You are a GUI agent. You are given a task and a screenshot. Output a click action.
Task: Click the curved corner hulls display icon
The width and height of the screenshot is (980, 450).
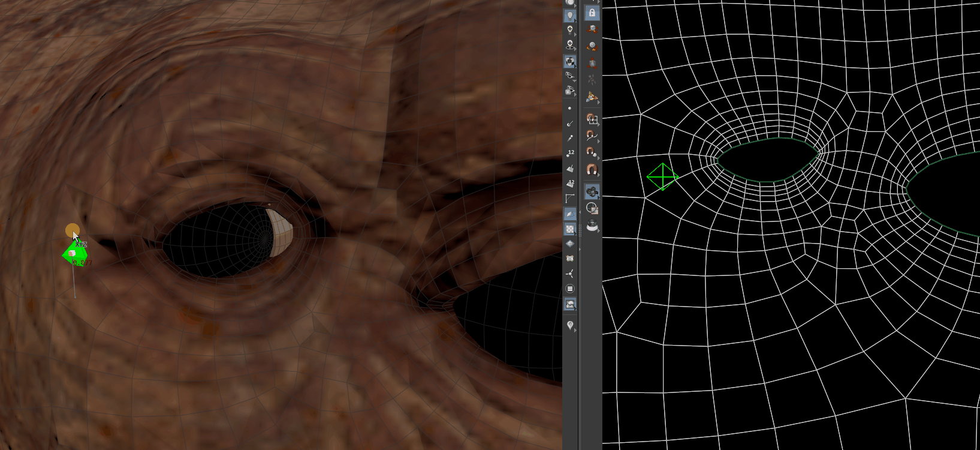[x=570, y=198]
